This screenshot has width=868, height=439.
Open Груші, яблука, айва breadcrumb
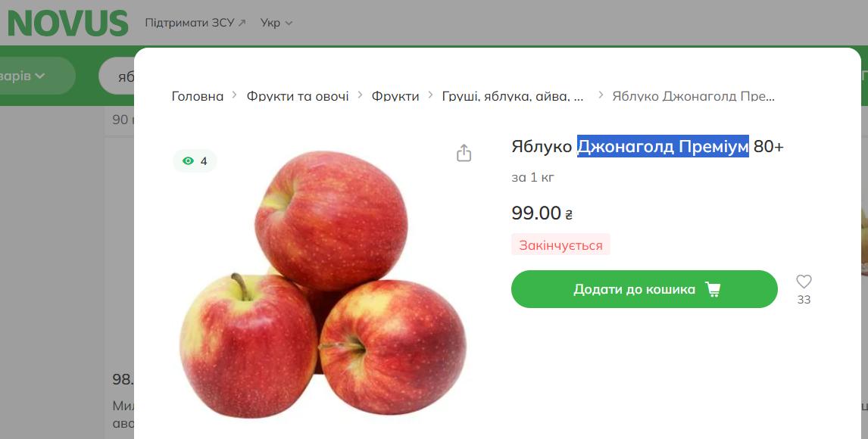tap(513, 96)
